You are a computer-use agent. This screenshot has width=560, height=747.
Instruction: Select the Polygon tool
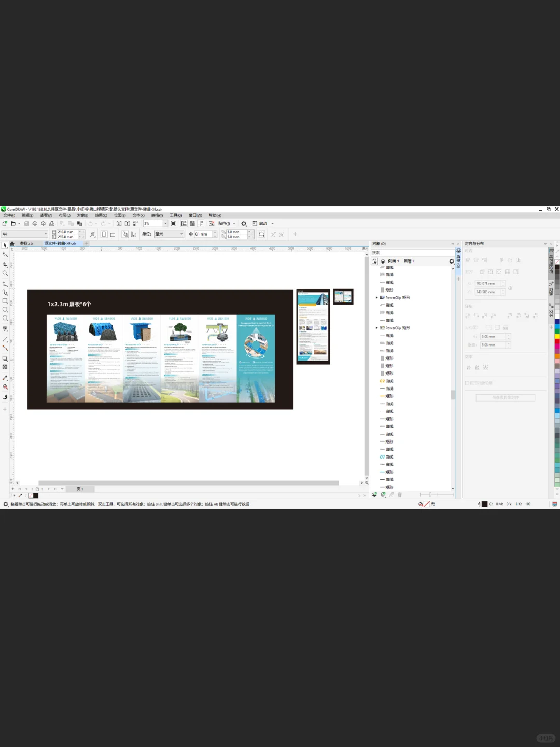(5, 318)
